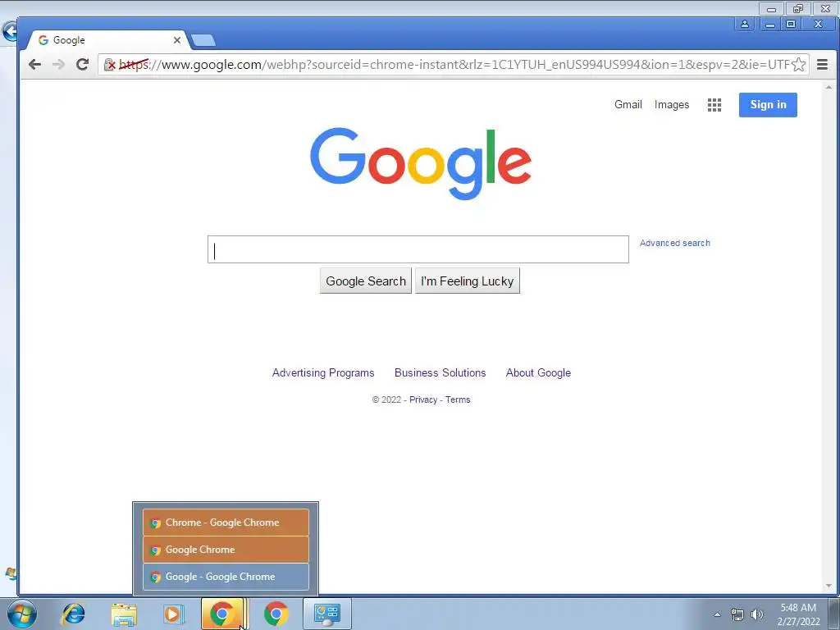Open Advertising Programs link
Image resolution: width=840 pixels, height=630 pixels.
pos(323,373)
